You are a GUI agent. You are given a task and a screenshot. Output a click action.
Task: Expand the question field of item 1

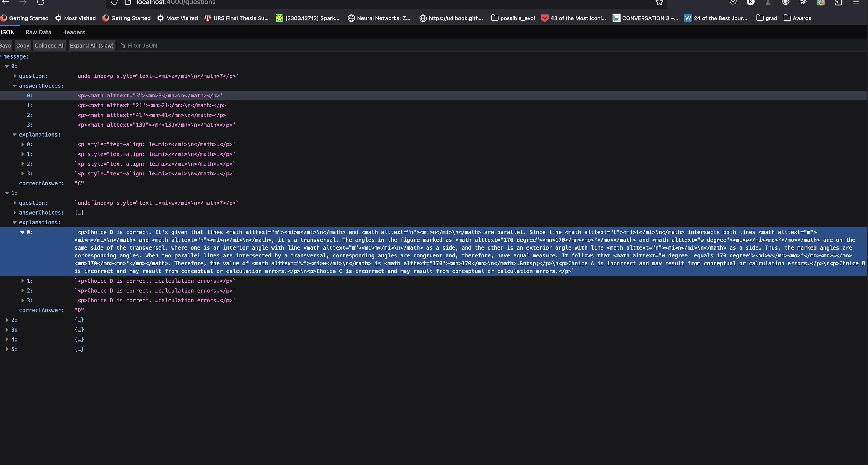[x=14, y=203]
